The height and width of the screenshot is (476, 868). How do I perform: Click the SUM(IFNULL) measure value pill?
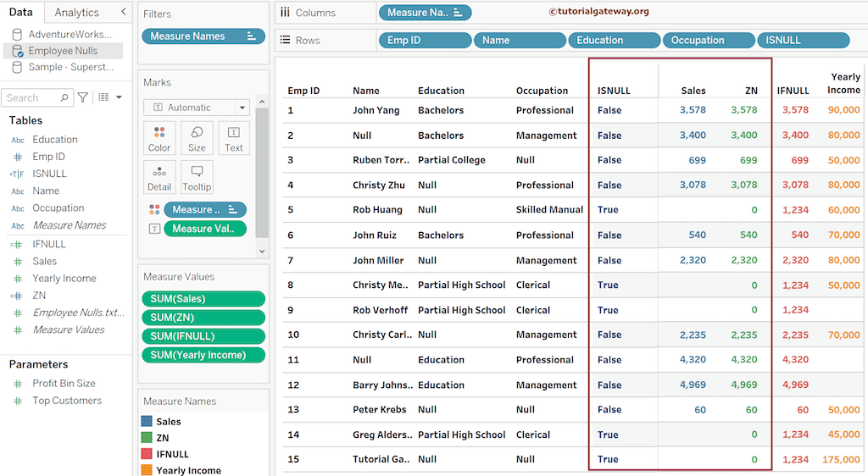point(203,336)
